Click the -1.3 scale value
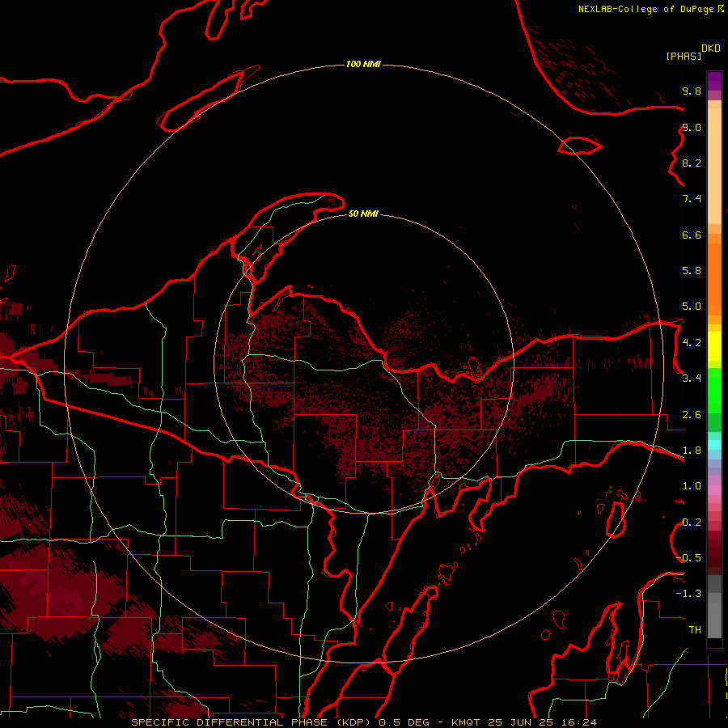This screenshot has width=728, height=728. (x=688, y=594)
